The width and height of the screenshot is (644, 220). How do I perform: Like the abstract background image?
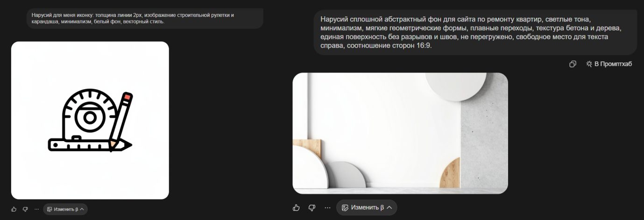296,207
